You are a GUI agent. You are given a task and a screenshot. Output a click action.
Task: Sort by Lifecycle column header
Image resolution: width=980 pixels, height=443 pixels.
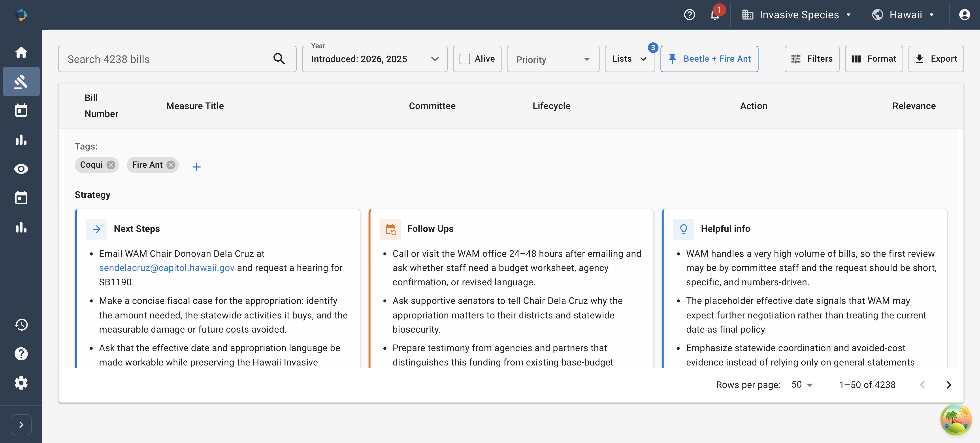[551, 106]
